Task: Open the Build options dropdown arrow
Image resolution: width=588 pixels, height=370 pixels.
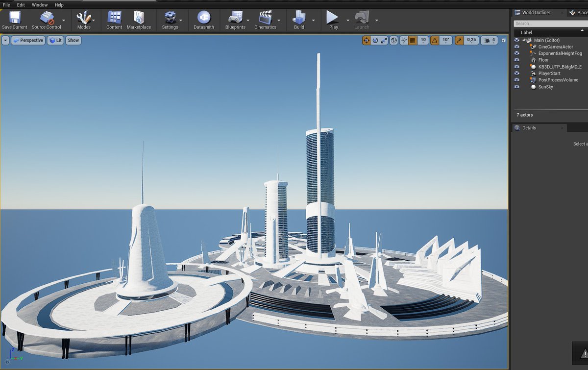Action: [313, 21]
